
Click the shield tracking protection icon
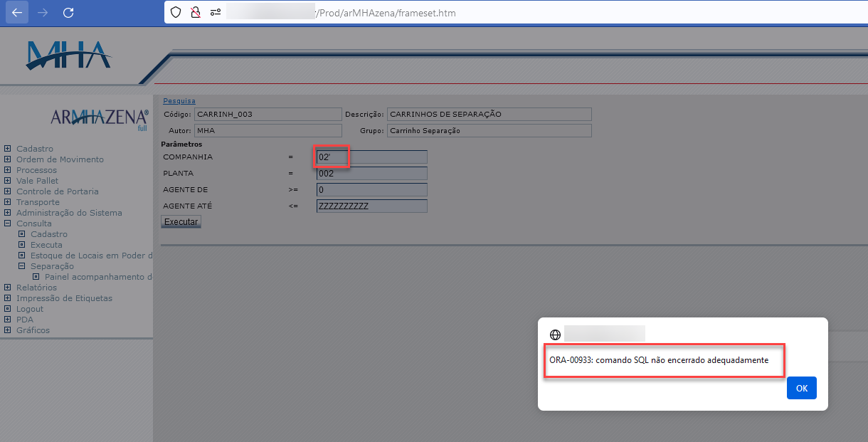(x=176, y=13)
